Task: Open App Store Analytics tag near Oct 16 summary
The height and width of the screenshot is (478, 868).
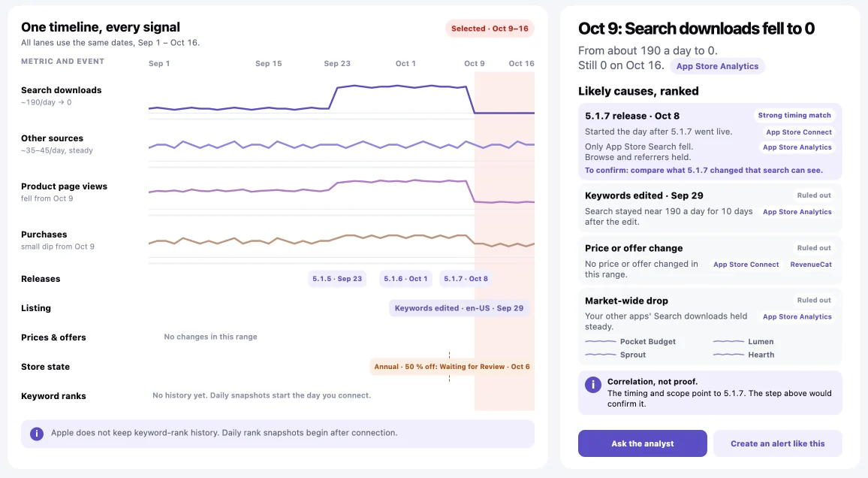Action: (x=717, y=66)
